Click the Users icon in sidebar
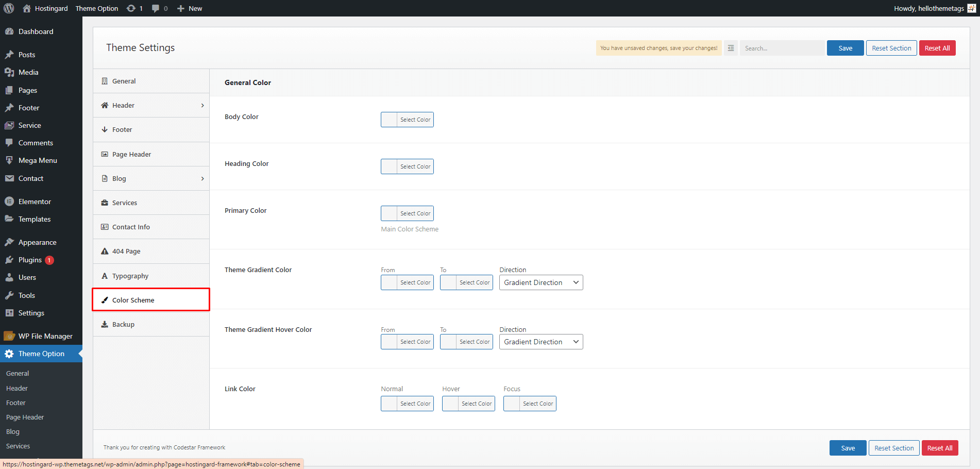This screenshot has width=980, height=469. [9, 277]
